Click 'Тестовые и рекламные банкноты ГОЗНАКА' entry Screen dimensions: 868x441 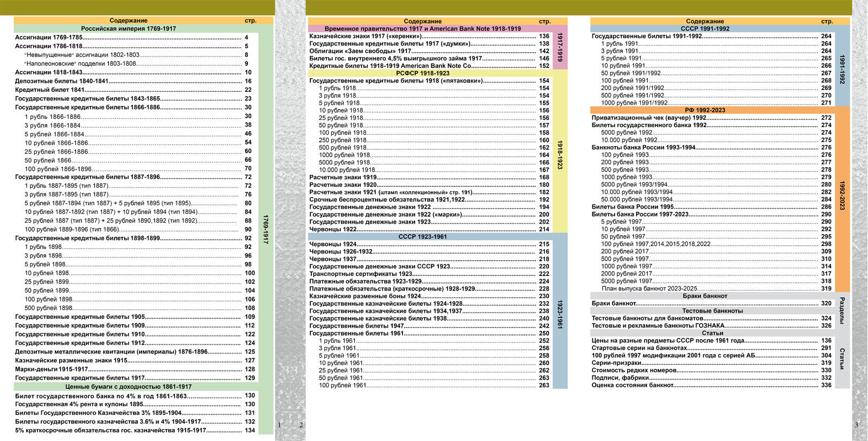tap(712, 326)
